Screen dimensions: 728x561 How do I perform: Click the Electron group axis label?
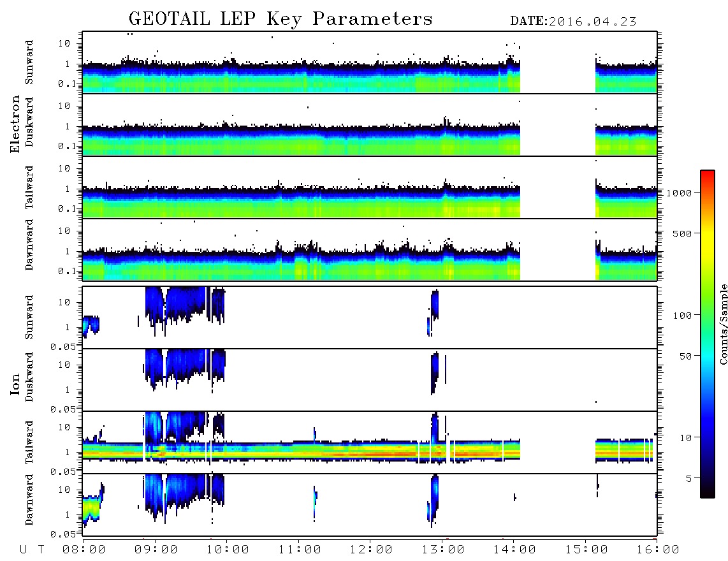15,124
